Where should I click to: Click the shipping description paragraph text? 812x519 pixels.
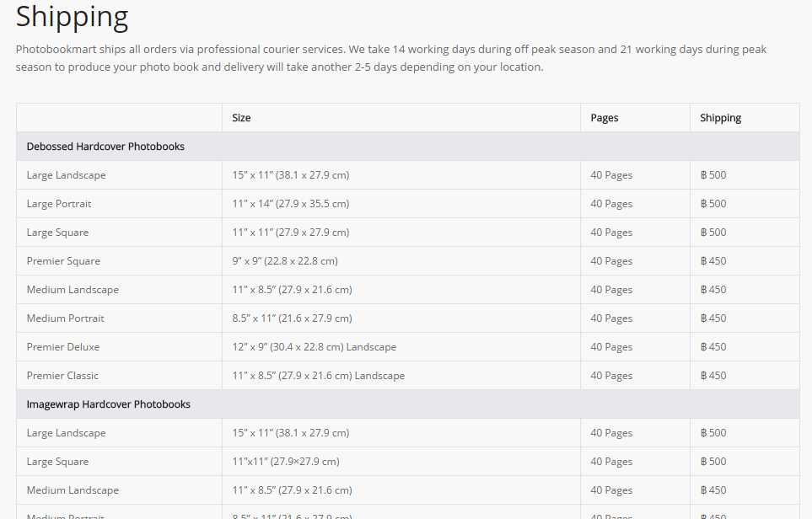(391, 58)
